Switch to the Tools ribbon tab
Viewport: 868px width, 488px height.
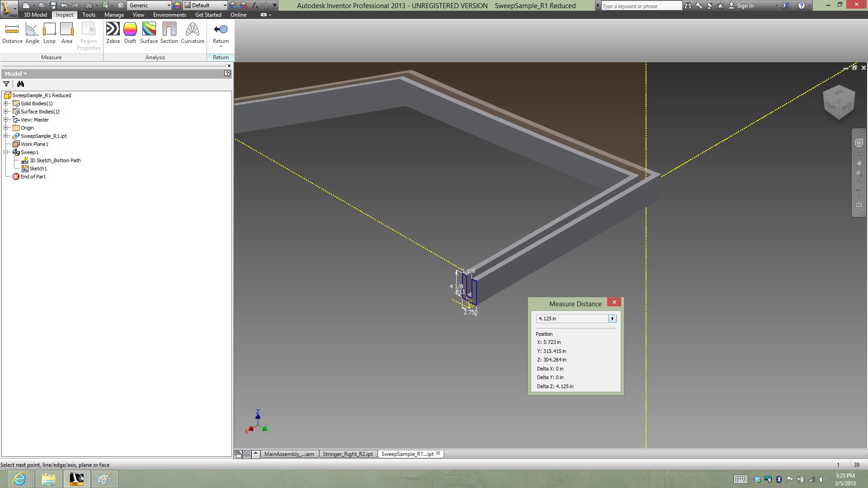pos(89,15)
